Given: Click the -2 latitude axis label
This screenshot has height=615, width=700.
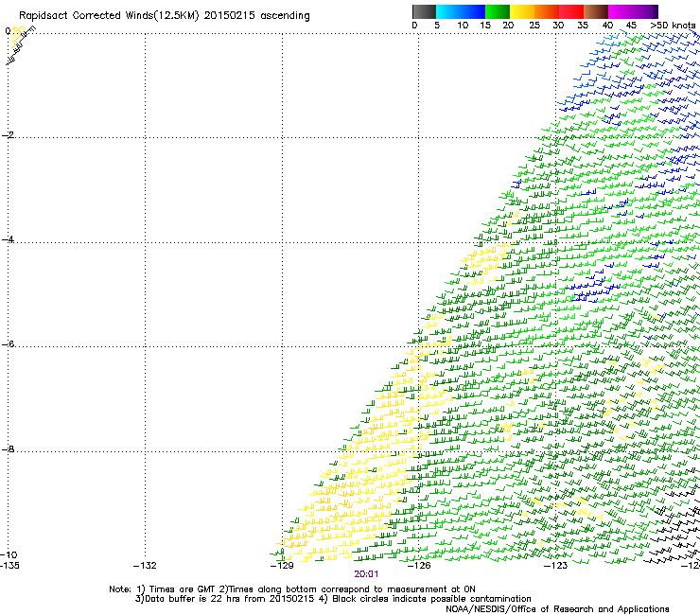Looking at the screenshot, I should click(x=8, y=134).
